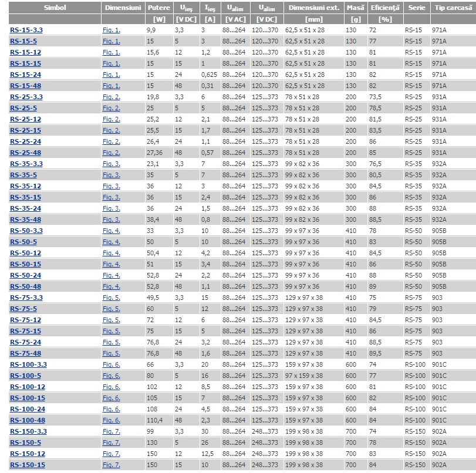Viewport: 476px width, 473px height.
Task: Open the RS-150-15 product link
Action: (28, 465)
